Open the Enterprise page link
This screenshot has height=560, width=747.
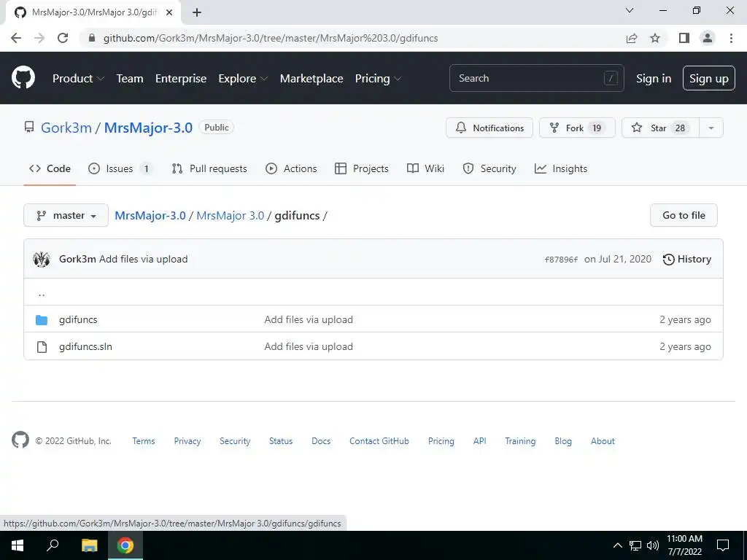coord(181,78)
